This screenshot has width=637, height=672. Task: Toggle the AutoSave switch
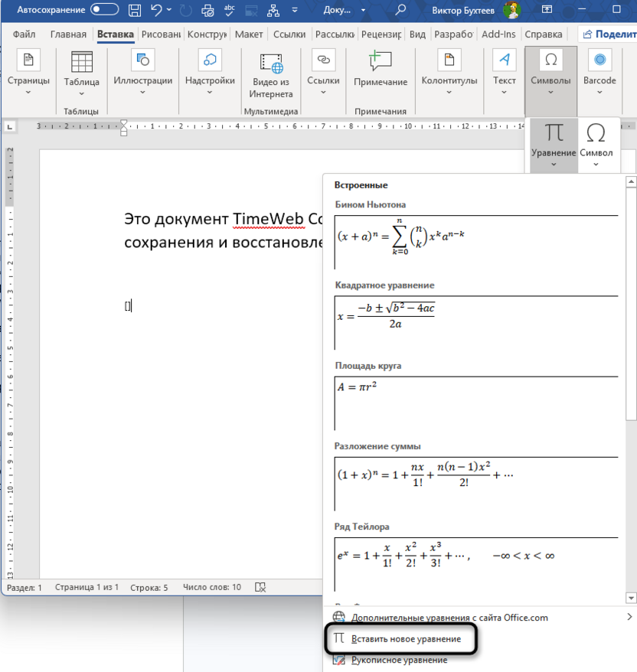click(x=105, y=9)
